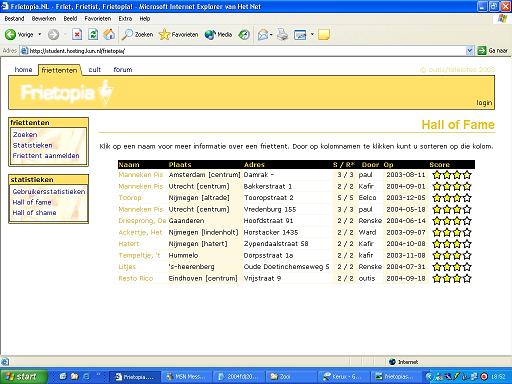Open the Favorieten menu in menu bar
This screenshot has height=384, width=512.
(x=98, y=19)
